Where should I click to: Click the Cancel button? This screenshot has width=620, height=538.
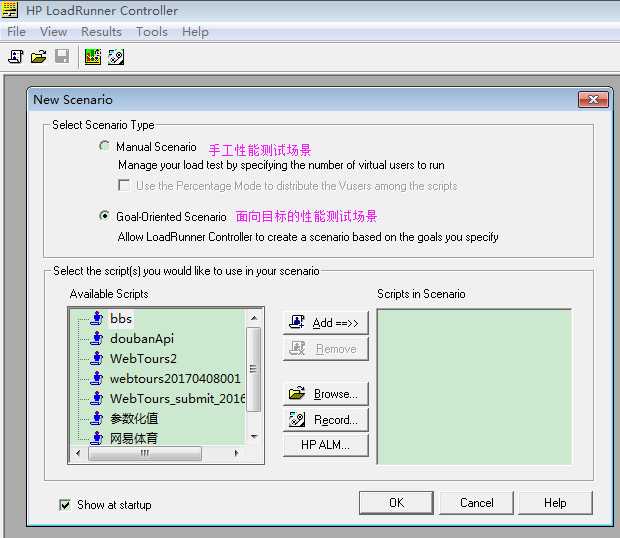pos(476,503)
